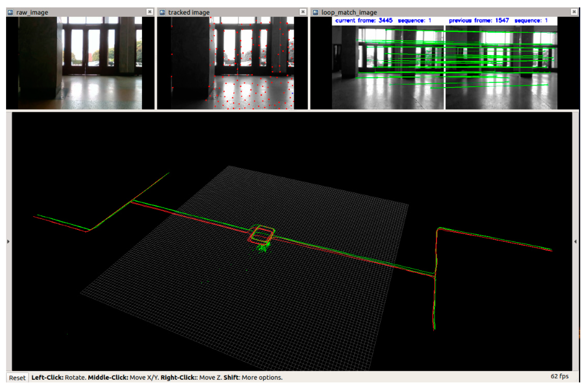Click the 62 fps indicator
The width and height of the screenshot is (588, 390).
(x=559, y=376)
